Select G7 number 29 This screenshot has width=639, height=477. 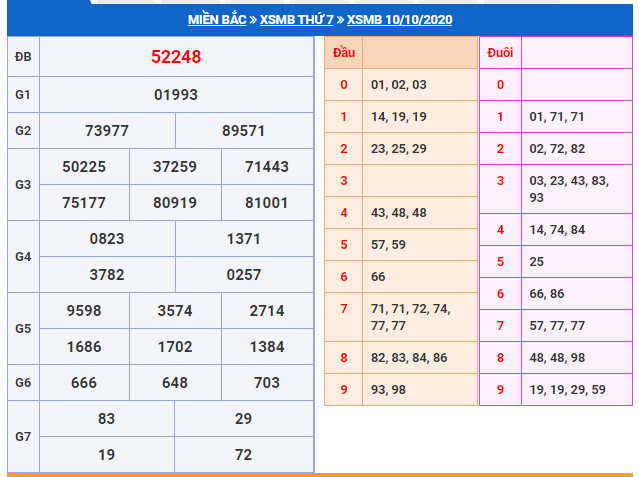pos(243,418)
